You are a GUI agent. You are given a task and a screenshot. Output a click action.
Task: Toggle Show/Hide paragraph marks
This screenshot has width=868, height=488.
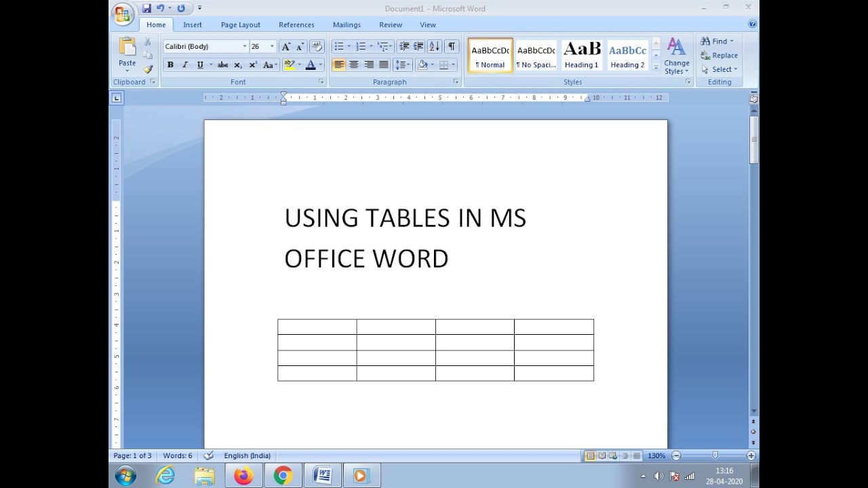point(452,46)
